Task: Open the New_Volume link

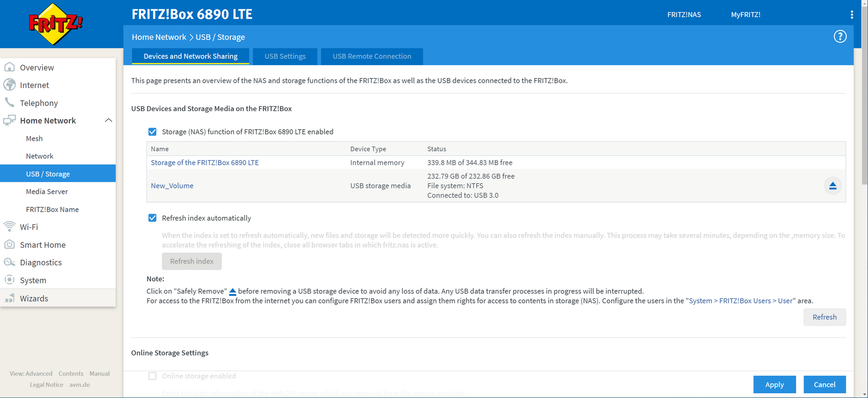Action: (x=172, y=186)
